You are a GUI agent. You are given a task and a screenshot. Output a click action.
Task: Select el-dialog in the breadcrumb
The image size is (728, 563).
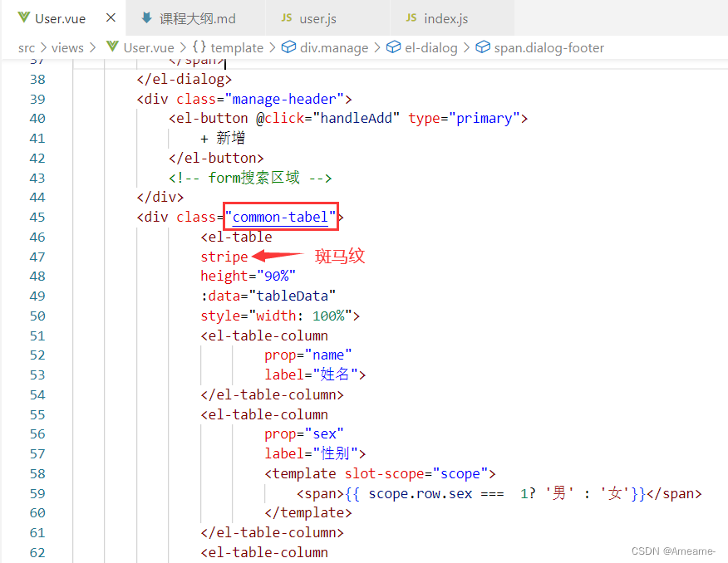[x=430, y=48]
